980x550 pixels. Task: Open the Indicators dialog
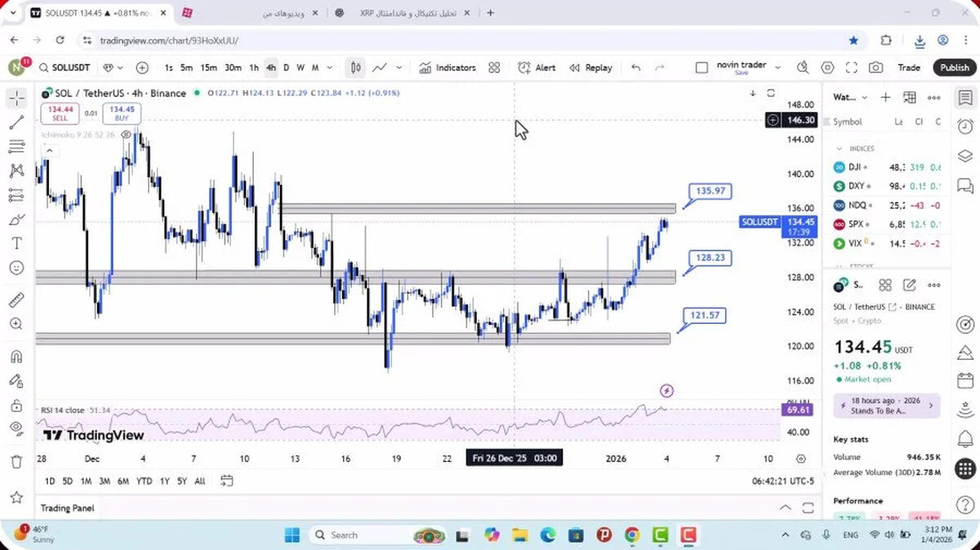(448, 68)
